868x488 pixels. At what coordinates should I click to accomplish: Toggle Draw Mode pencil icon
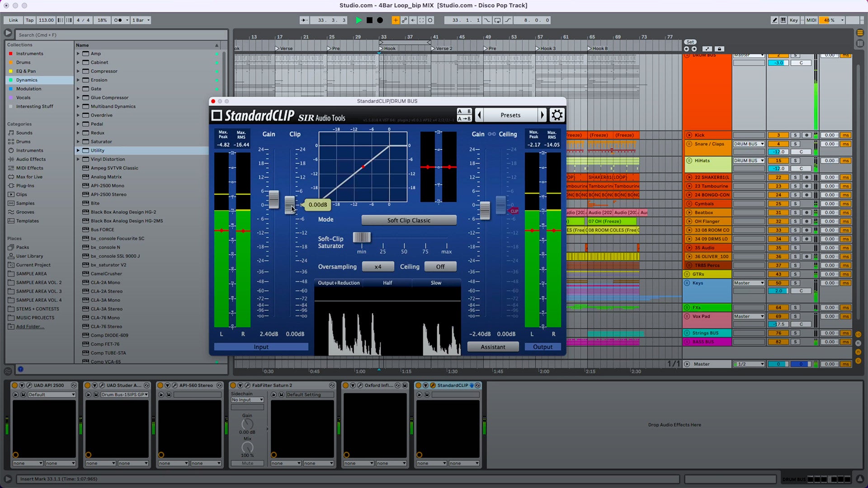[775, 20]
